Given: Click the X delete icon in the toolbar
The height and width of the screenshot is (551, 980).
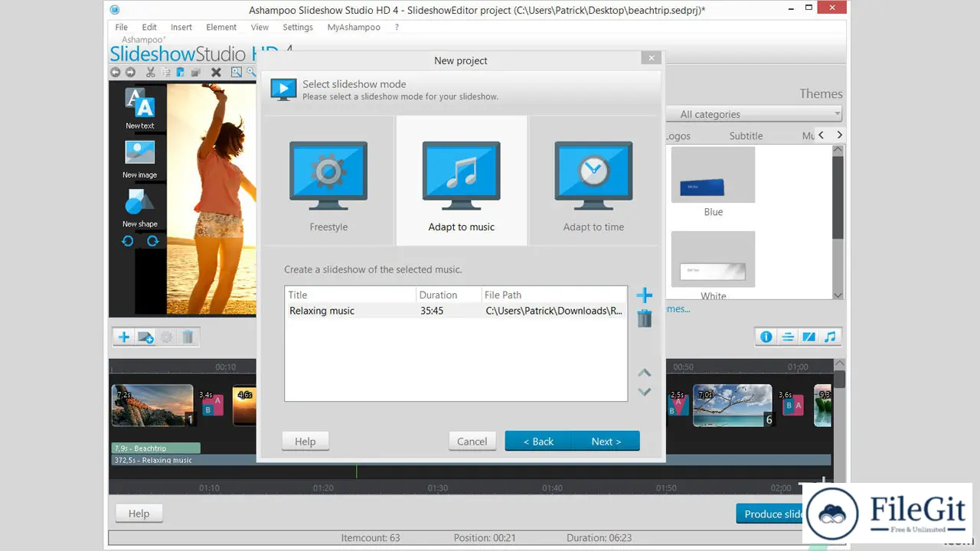Looking at the screenshot, I should click(217, 73).
